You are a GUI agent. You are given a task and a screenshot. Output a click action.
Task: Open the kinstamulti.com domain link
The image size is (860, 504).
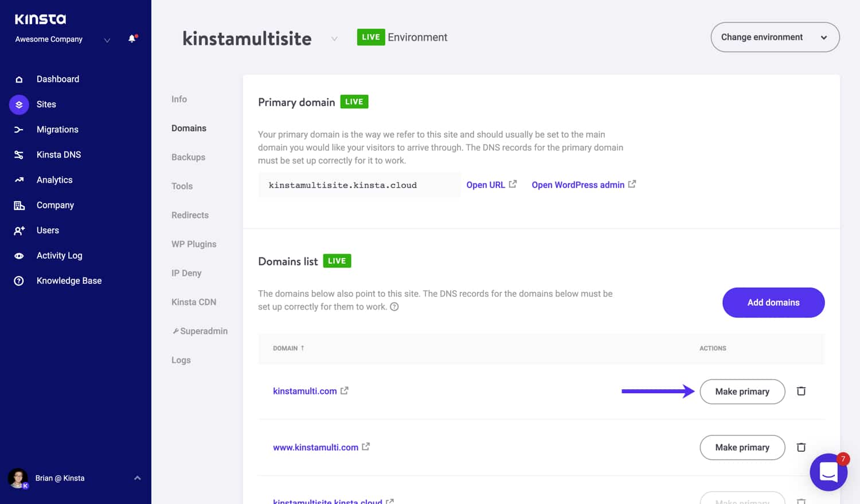tap(305, 391)
